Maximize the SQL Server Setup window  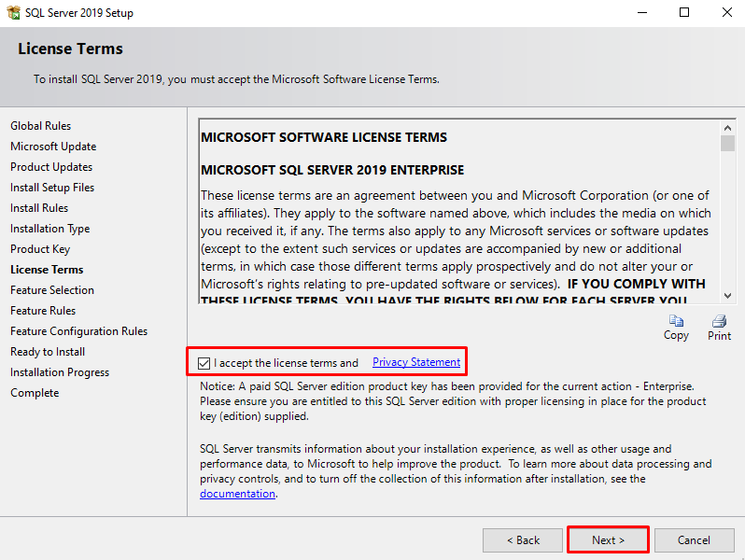684,12
